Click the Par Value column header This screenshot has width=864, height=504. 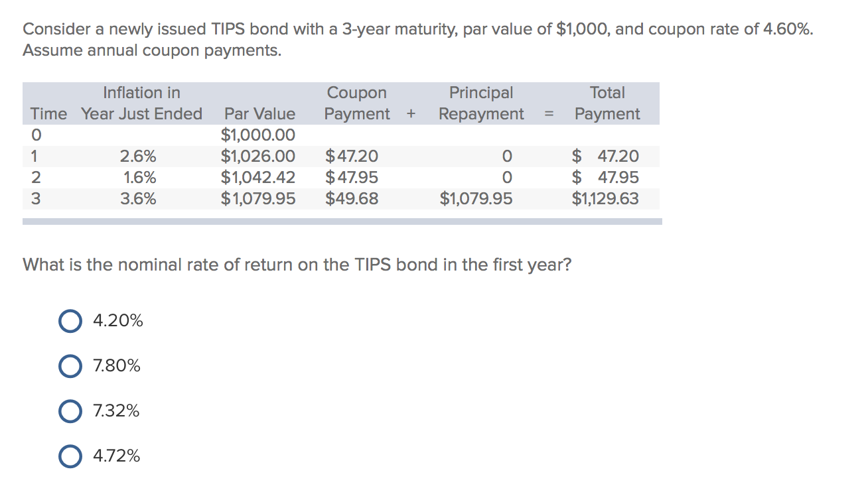coord(260,114)
